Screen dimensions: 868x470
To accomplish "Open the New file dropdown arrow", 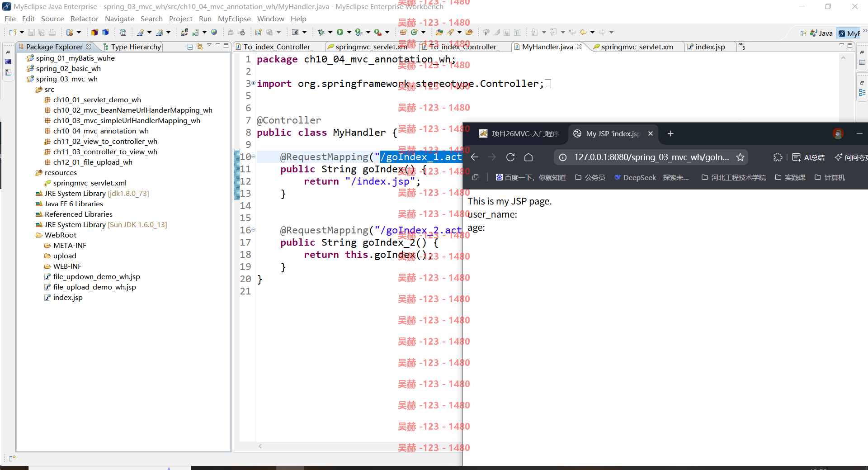I will [22, 32].
